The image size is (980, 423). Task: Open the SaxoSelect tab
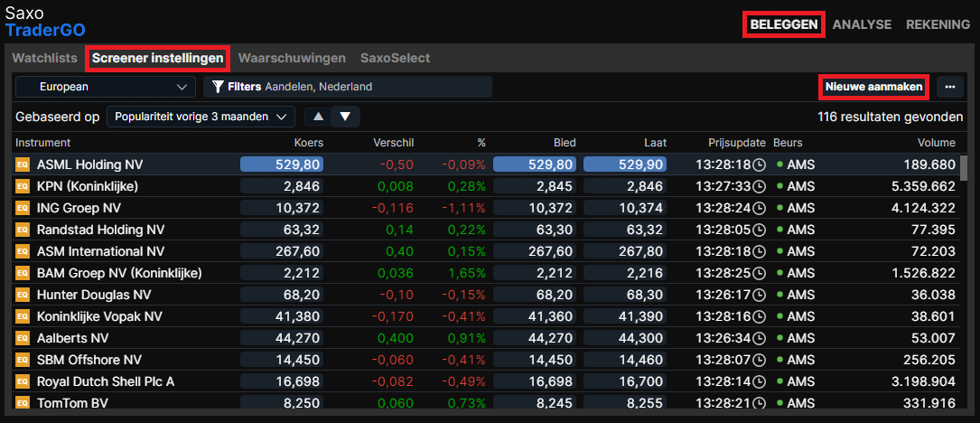click(x=395, y=58)
